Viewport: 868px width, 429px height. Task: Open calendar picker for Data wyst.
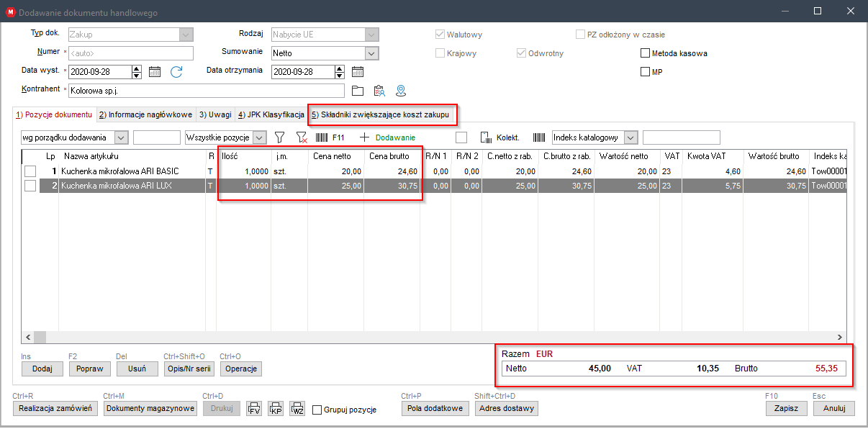[x=154, y=72]
